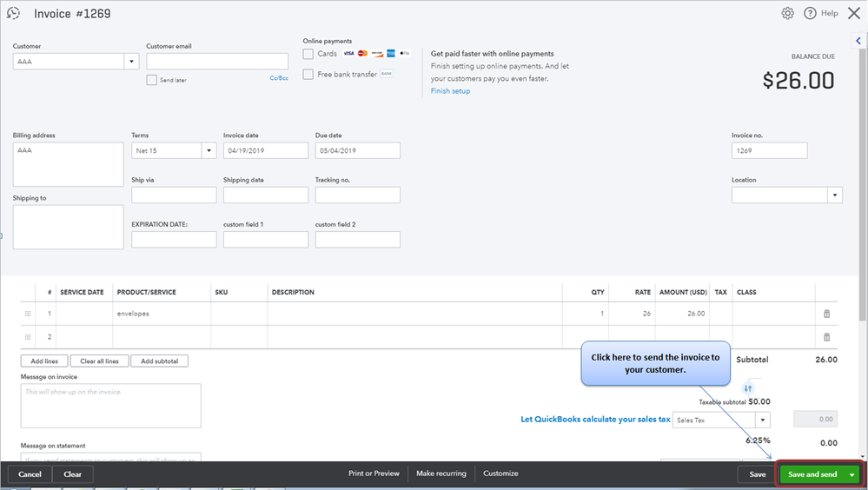Click the Help question mark icon

click(x=810, y=13)
